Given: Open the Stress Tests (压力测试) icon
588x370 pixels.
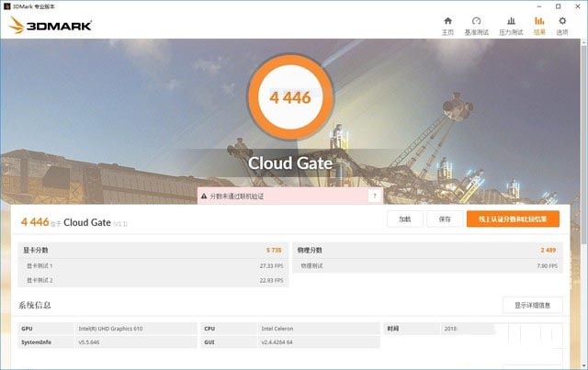Looking at the screenshot, I should coord(511,21).
